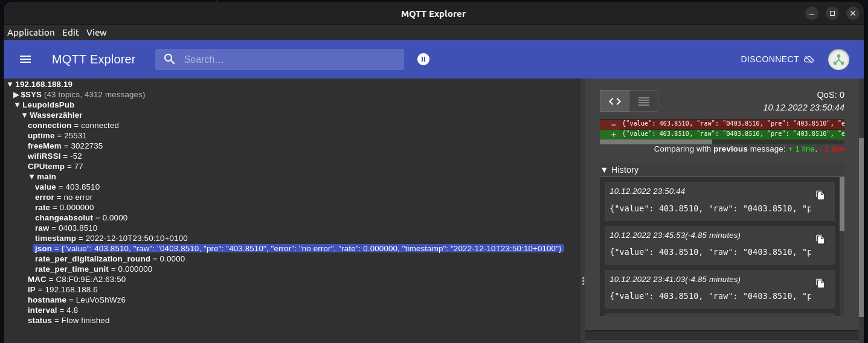Select the highlighted json topic row

[x=298, y=249]
